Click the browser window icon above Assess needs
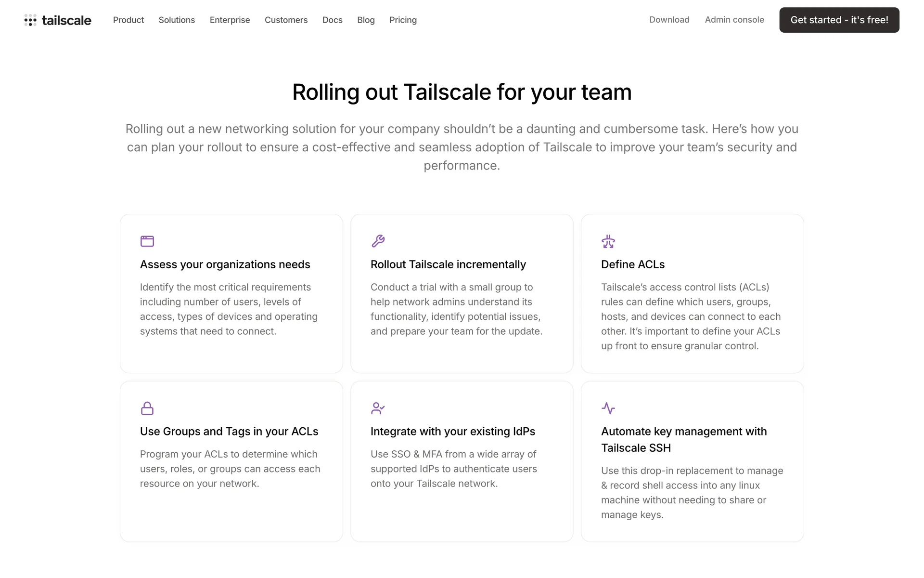The height and width of the screenshot is (578, 924). tap(147, 241)
